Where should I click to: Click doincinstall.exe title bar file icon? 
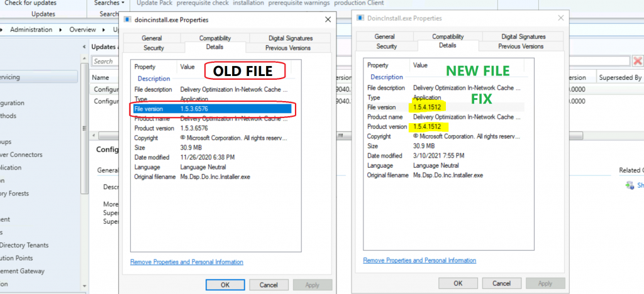coord(128,19)
